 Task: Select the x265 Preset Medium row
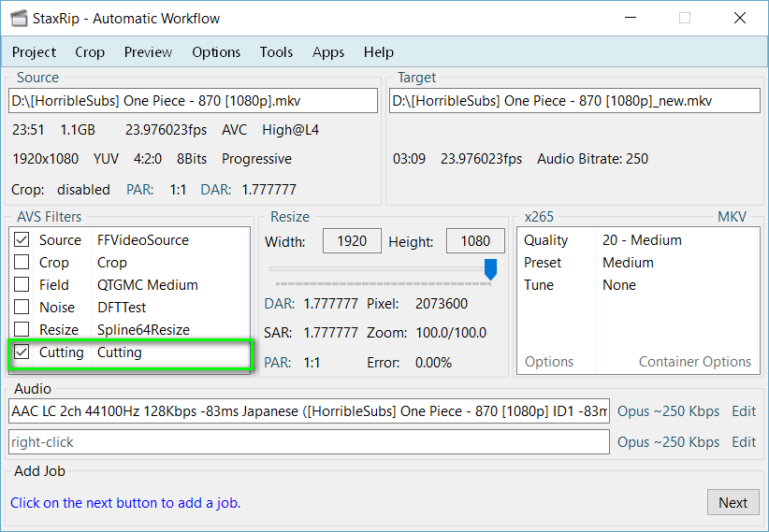click(636, 263)
